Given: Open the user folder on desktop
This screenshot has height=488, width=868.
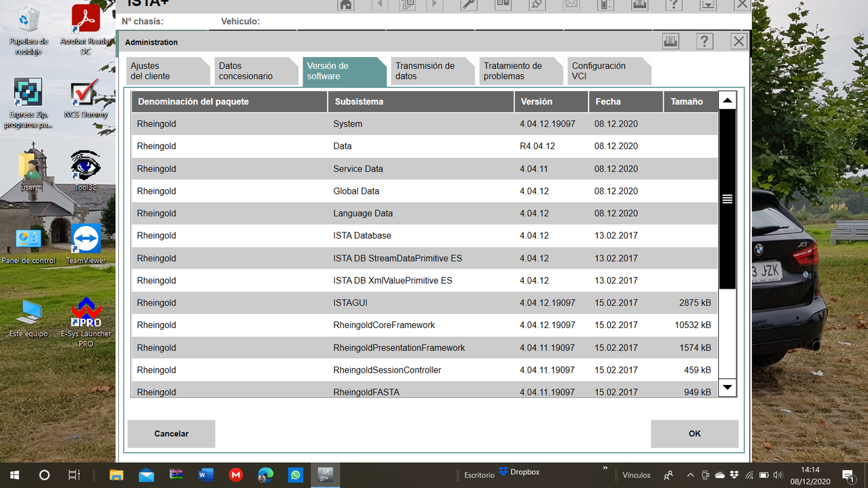Looking at the screenshot, I should point(28,171).
